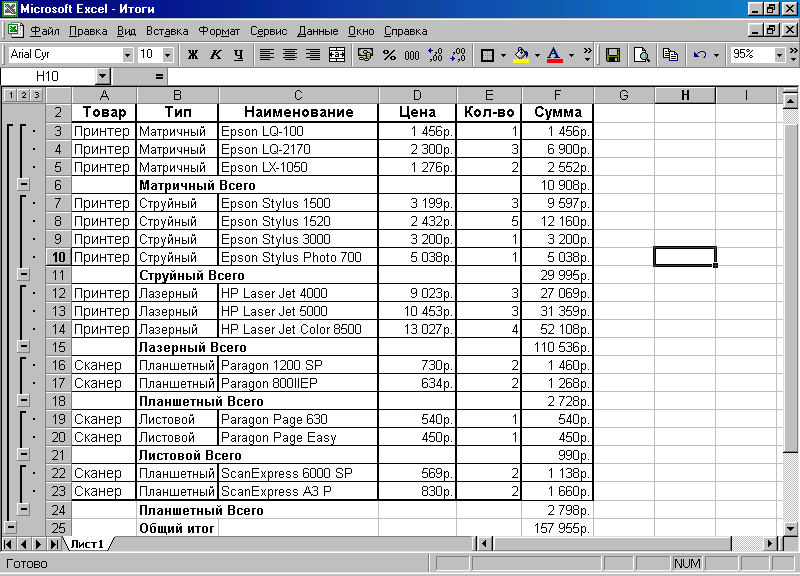Open the font color palette arrow
This screenshot has width=800, height=576.
pos(571,55)
